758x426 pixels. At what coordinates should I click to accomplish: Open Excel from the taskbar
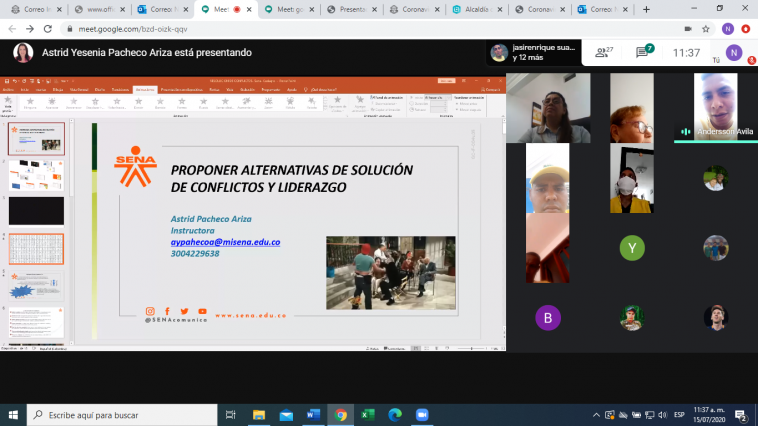[367, 415]
